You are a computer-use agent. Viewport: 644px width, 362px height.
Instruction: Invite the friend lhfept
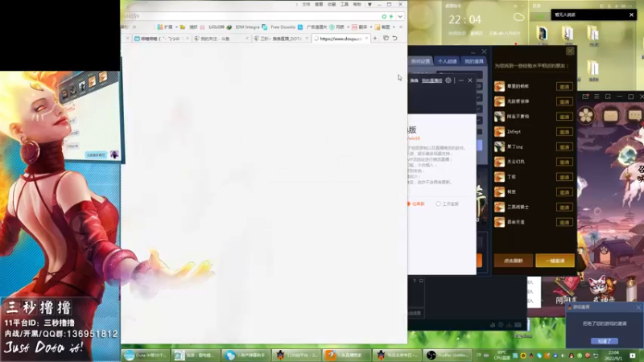click(564, 132)
